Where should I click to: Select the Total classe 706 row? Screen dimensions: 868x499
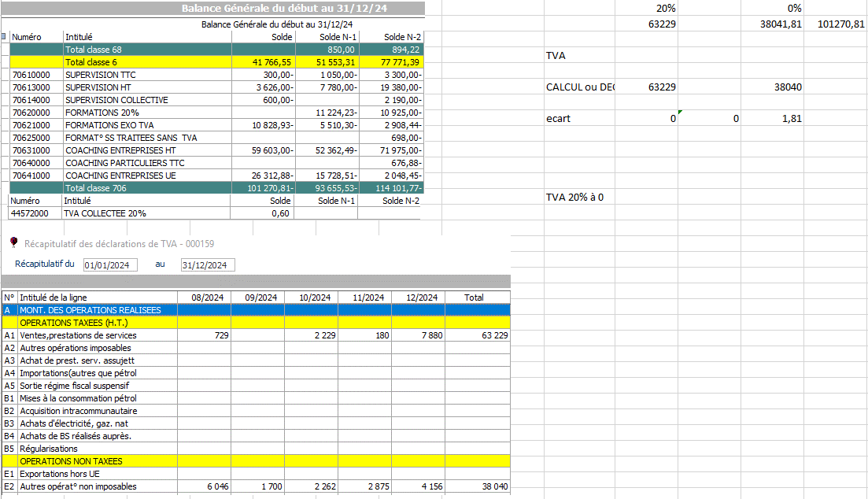[216, 188]
